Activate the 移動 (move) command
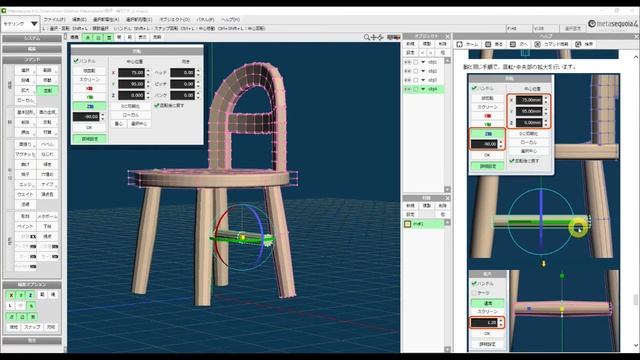Image resolution: width=640 pixels, height=360 pixels. click(x=47, y=80)
